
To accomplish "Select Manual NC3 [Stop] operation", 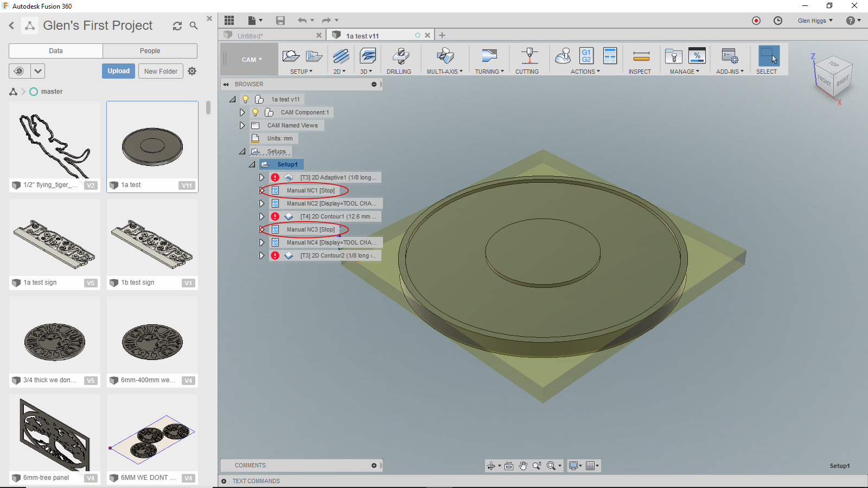I will point(310,229).
